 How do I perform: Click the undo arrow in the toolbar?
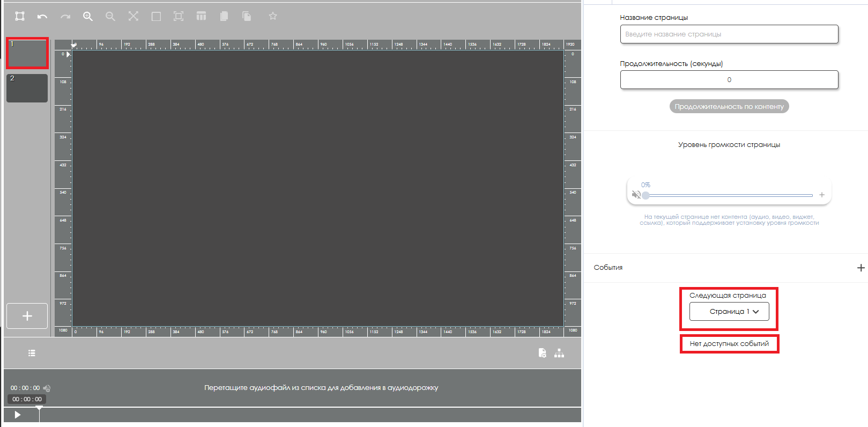point(42,17)
